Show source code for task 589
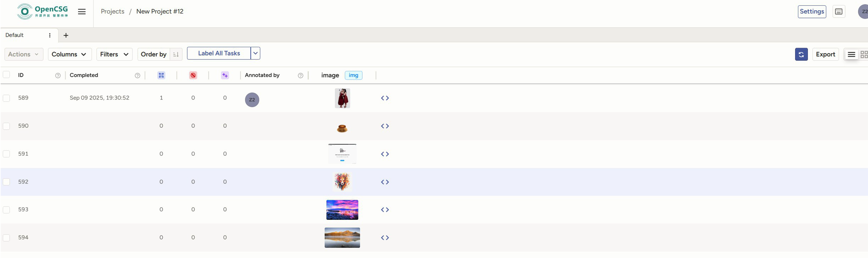Image resolution: width=868 pixels, height=258 pixels. (385, 98)
